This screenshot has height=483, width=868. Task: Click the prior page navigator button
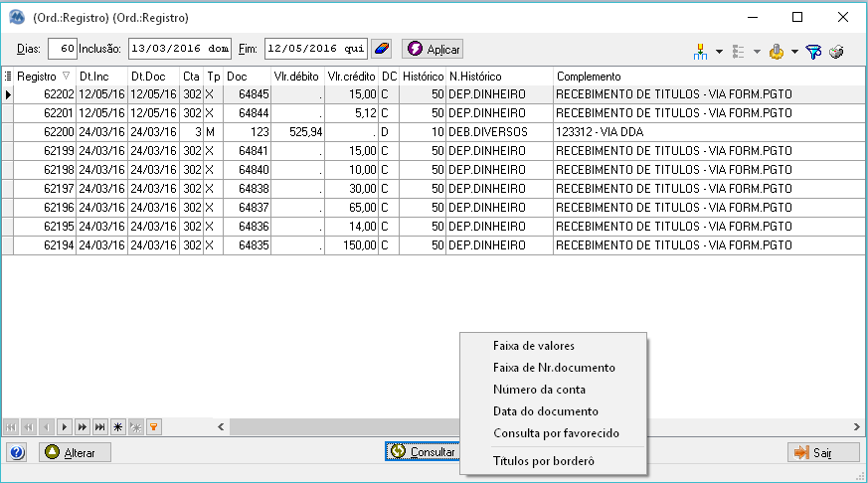coord(29,427)
